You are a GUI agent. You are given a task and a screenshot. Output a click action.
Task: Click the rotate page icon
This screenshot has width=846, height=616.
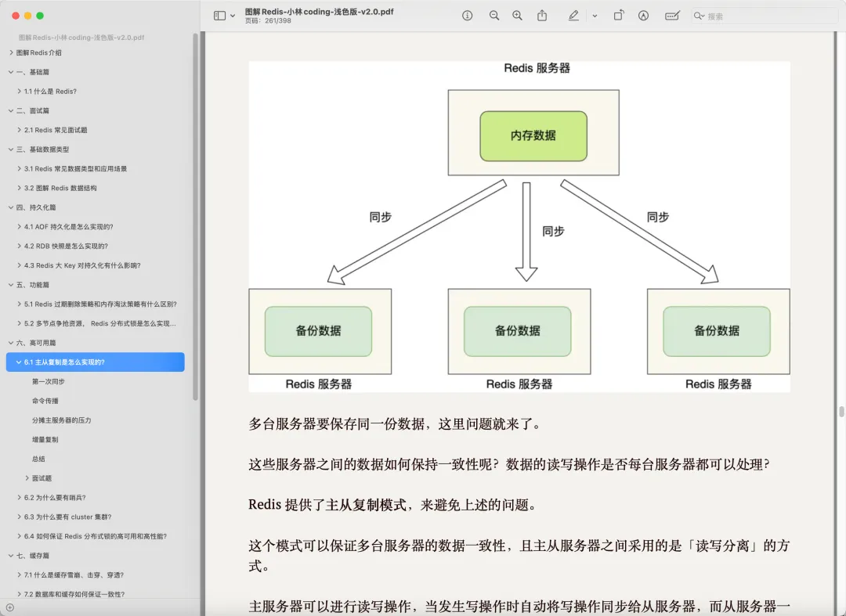pyautogui.click(x=618, y=16)
